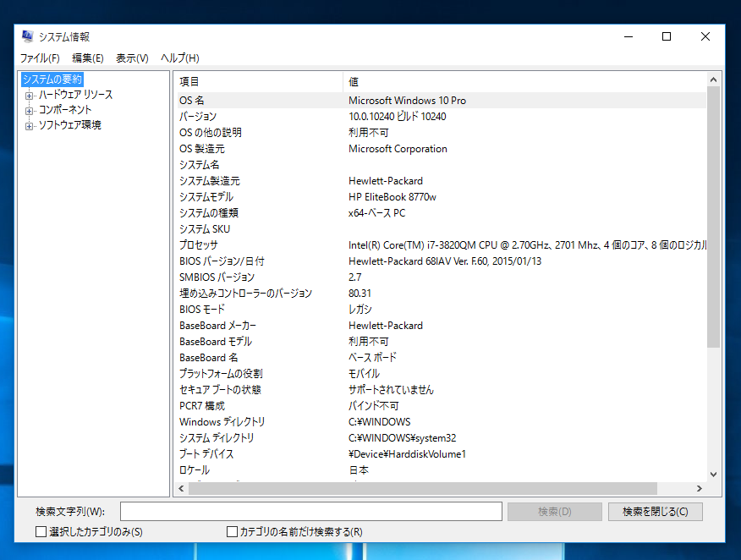Click the Microsoft Windows 10 Pro value

coord(408,100)
